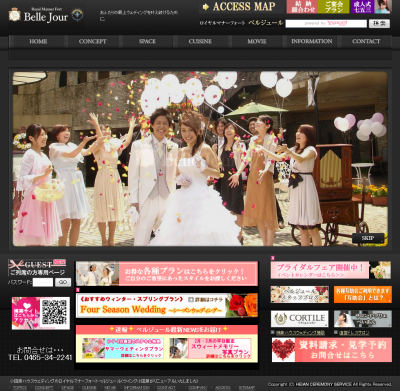Click the guest password input field
Screen dimensions: 400x391
43,282
